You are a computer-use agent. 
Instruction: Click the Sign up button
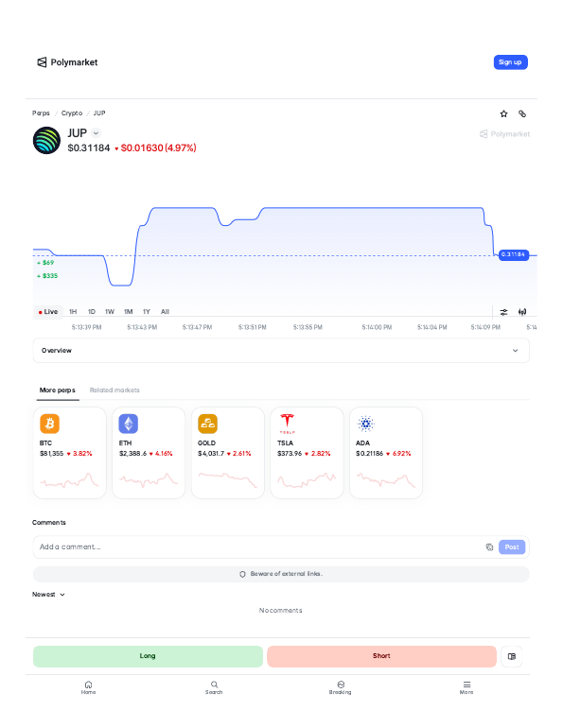pos(510,62)
